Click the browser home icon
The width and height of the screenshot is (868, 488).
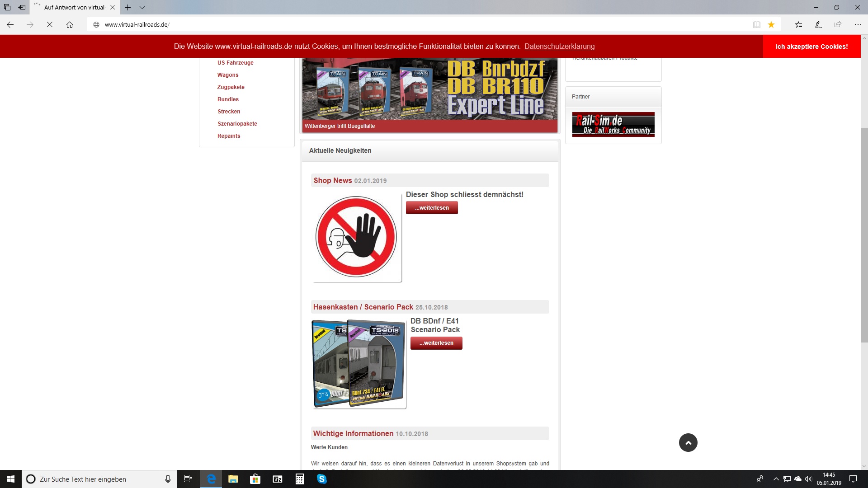[x=70, y=25]
